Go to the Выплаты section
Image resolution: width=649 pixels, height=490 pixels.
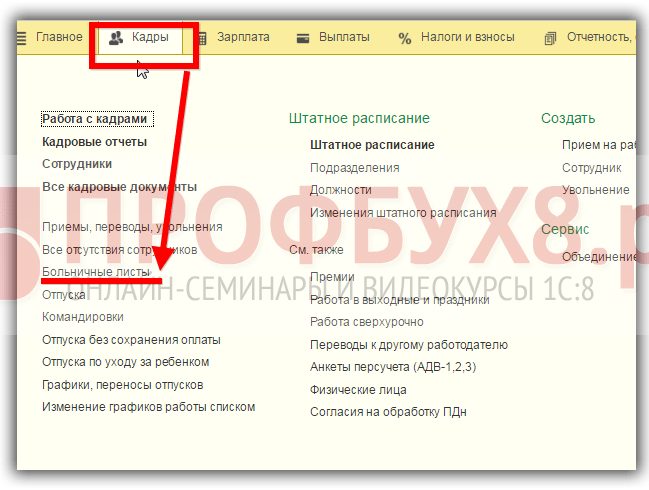pyautogui.click(x=344, y=37)
